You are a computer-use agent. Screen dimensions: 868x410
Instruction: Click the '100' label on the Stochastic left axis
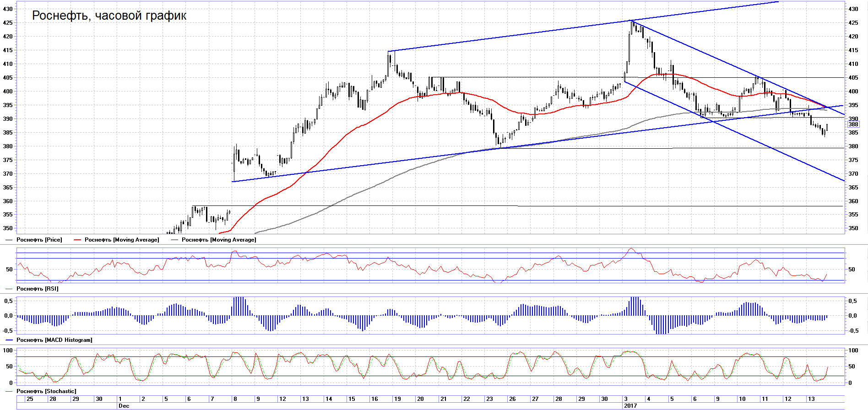pyautogui.click(x=8, y=351)
